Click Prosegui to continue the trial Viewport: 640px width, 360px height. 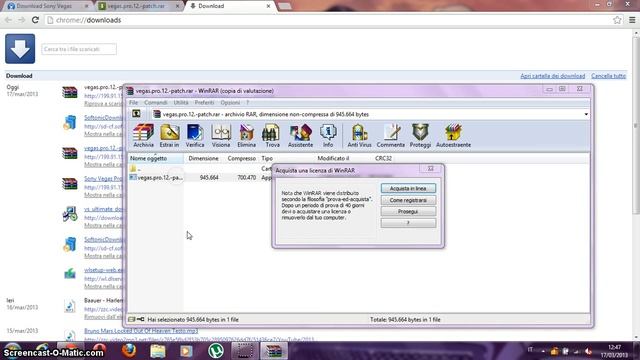(x=408, y=211)
